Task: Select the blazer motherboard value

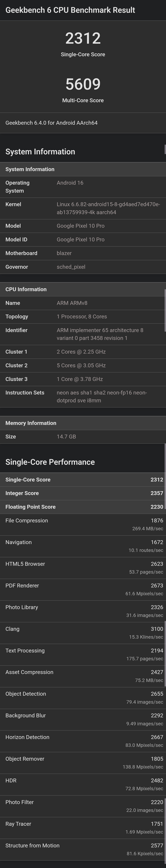Action: click(x=64, y=253)
